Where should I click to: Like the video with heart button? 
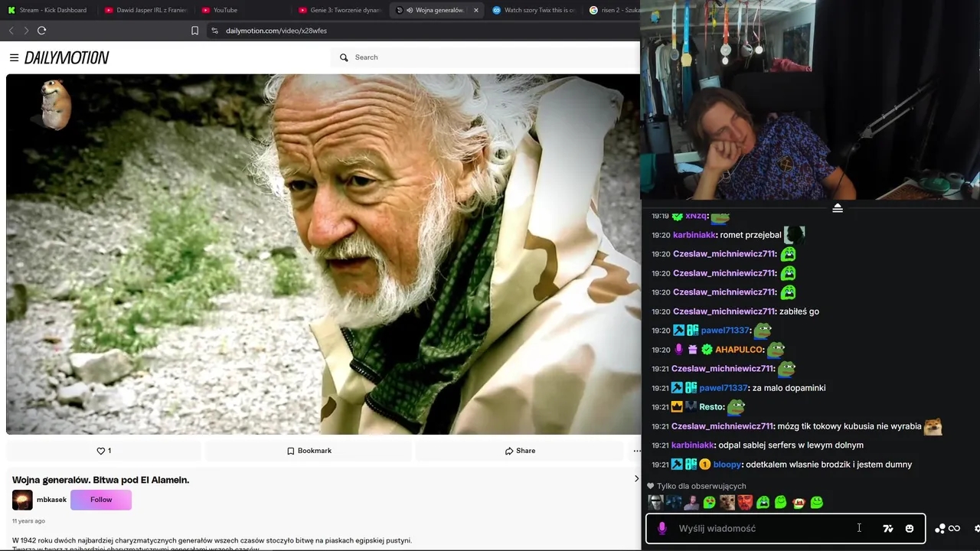(103, 451)
